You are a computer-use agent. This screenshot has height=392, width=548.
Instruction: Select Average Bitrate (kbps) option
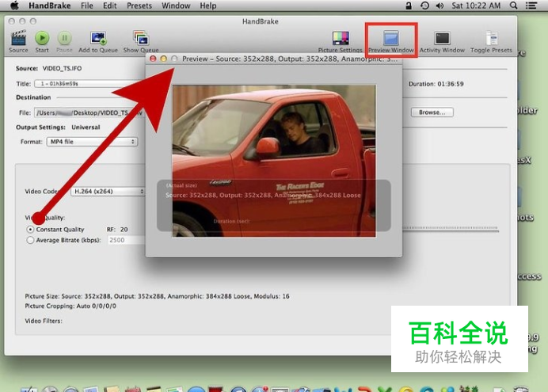[30, 241]
